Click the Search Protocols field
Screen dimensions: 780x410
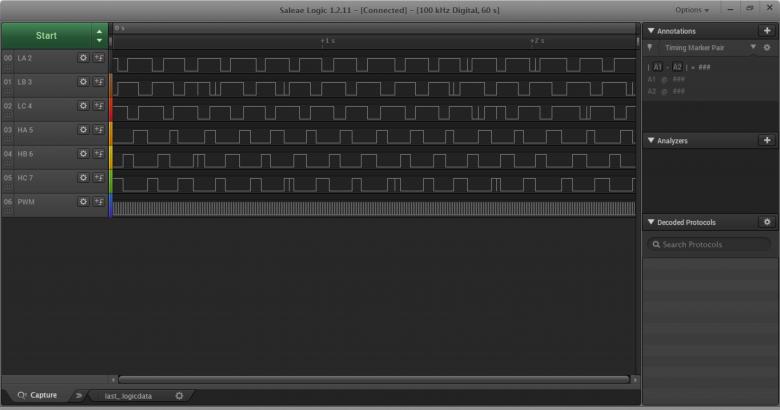click(712, 245)
